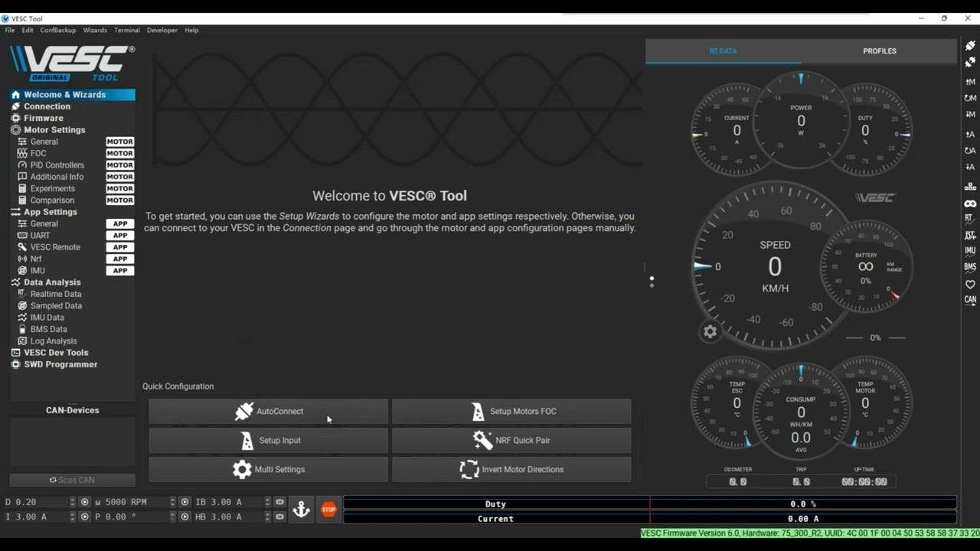Viewport: 980px width, 551px height.
Task: Click the circular-arrow M default motor config icon
Action: pyautogui.click(x=970, y=98)
